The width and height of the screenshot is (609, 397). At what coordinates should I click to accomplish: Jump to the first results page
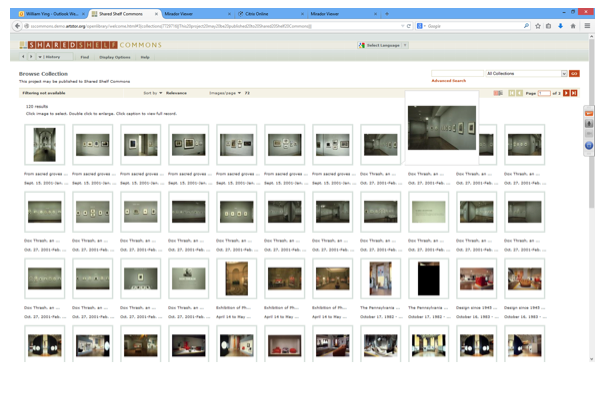click(x=512, y=93)
